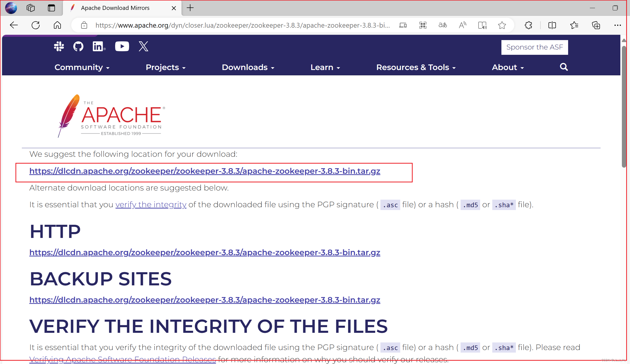630x364 pixels.
Task: Translate this page icon
Action: pos(443,25)
